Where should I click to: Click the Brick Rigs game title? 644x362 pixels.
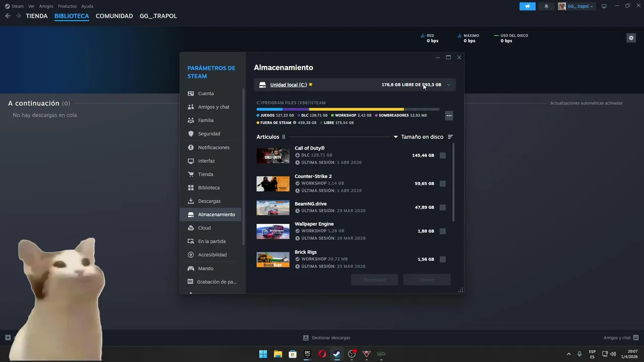tap(305, 252)
